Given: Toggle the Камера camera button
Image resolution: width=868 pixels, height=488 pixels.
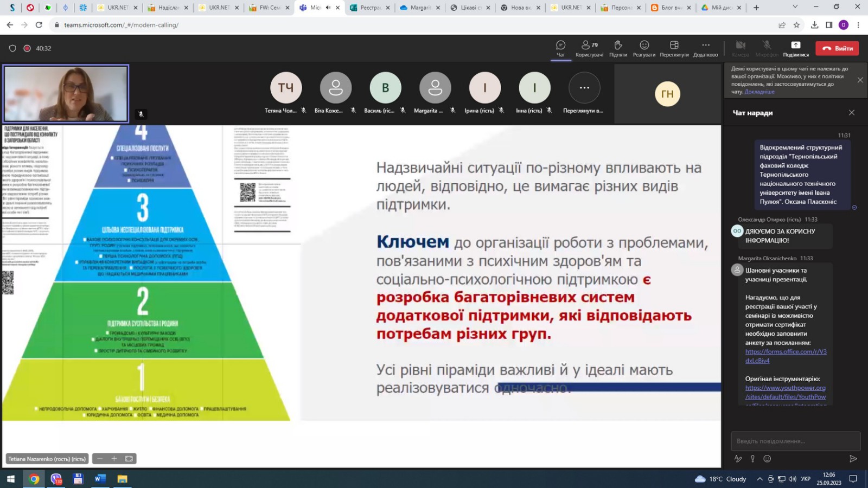Looking at the screenshot, I should pos(741,48).
